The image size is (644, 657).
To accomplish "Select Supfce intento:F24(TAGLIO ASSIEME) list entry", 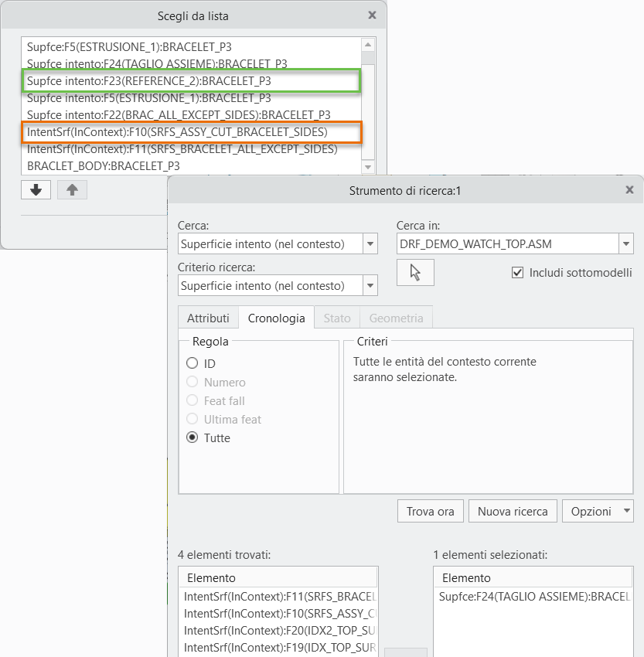I will point(192,63).
